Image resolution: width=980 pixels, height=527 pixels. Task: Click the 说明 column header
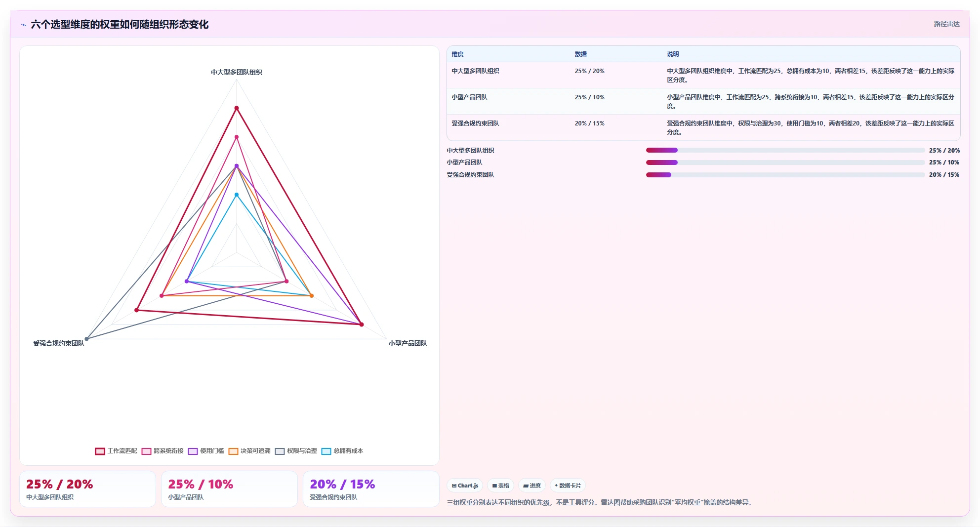[x=673, y=54]
